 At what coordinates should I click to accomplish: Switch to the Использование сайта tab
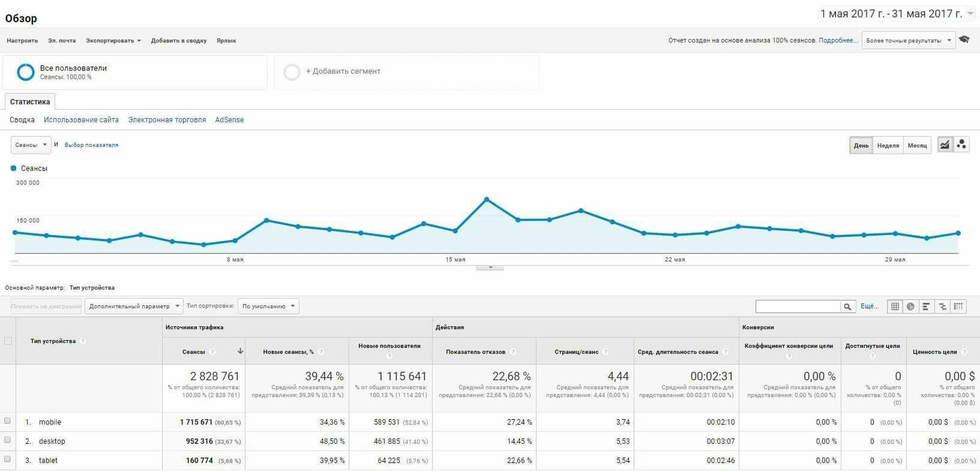pos(81,120)
